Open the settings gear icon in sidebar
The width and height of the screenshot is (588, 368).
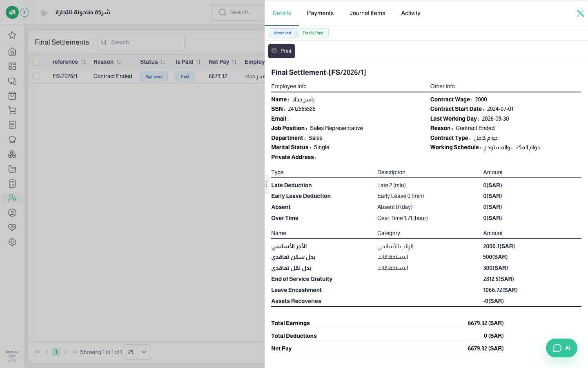click(x=12, y=242)
